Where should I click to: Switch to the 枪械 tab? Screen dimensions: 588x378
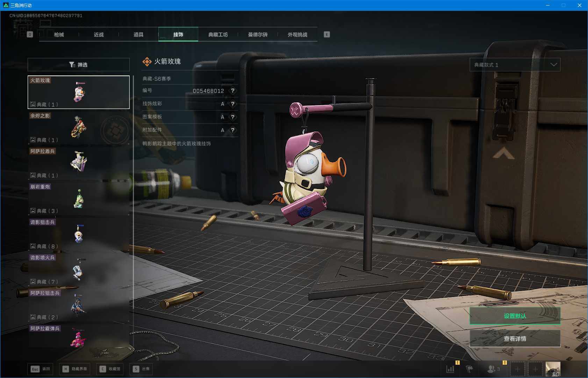59,35
